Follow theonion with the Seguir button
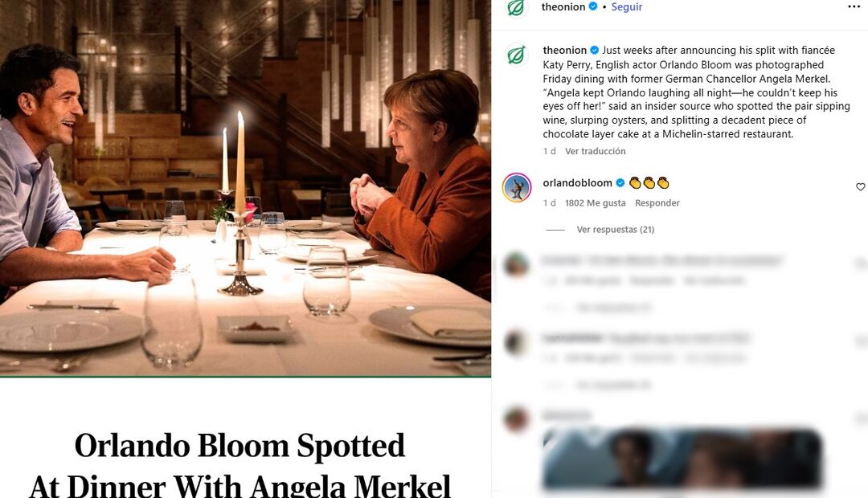The image size is (868, 498). [627, 6]
